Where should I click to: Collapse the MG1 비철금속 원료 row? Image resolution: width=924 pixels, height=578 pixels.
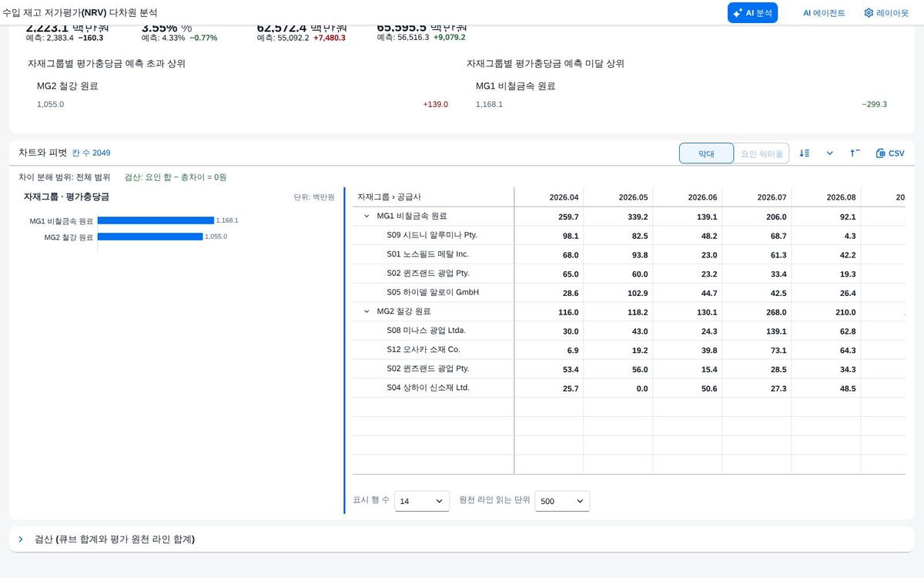coord(367,217)
